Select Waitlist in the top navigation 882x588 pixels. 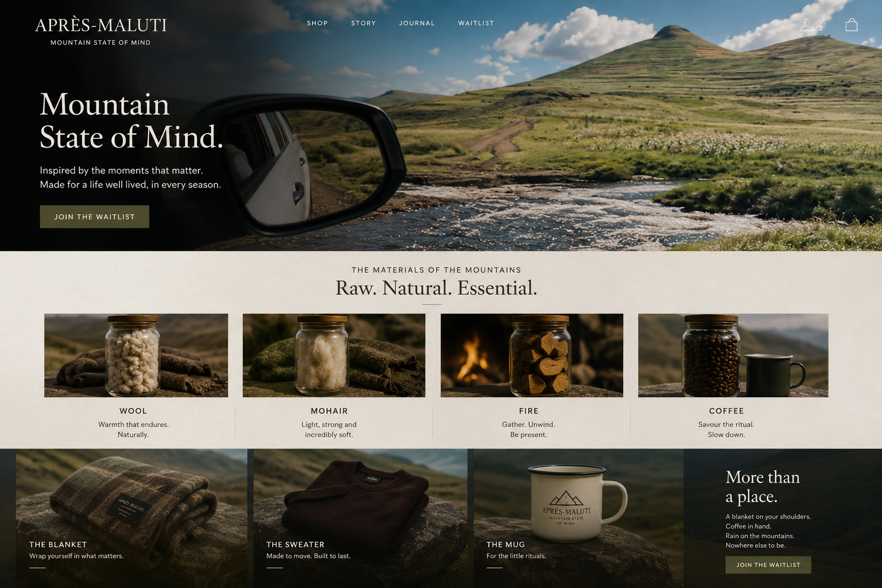coord(476,24)
